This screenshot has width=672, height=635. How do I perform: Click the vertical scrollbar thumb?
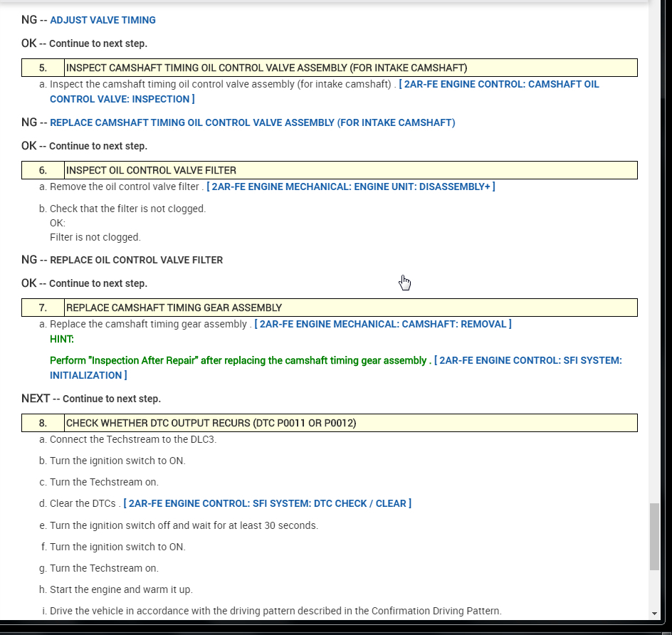click(654, 537)
